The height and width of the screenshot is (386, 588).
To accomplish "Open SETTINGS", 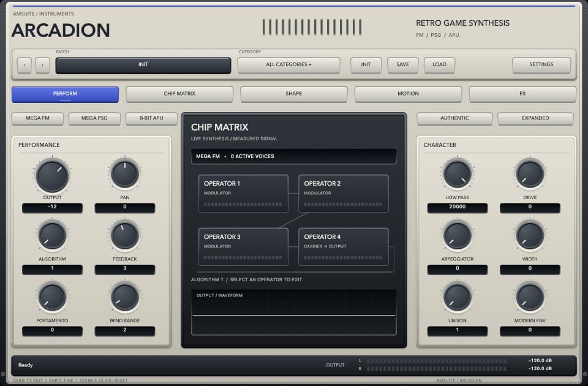I will click(541, 65).
